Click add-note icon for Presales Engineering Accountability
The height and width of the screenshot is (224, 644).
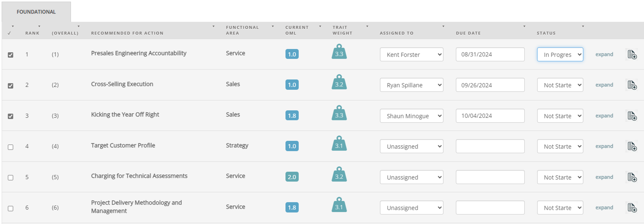(x=632, y=55)
